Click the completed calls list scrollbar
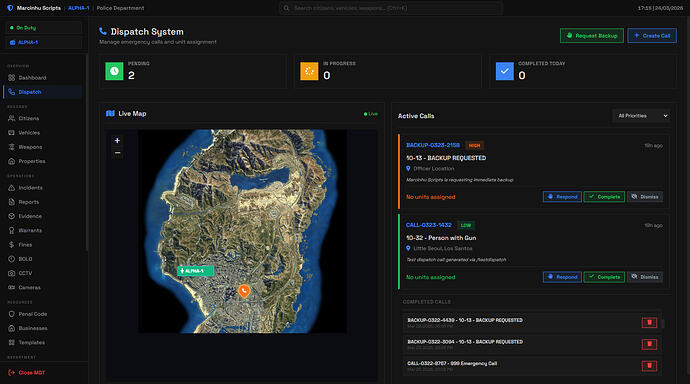Image resolution: width=690 pixels, height=384 pixels. pyautogui.click(x=663, y=324)
